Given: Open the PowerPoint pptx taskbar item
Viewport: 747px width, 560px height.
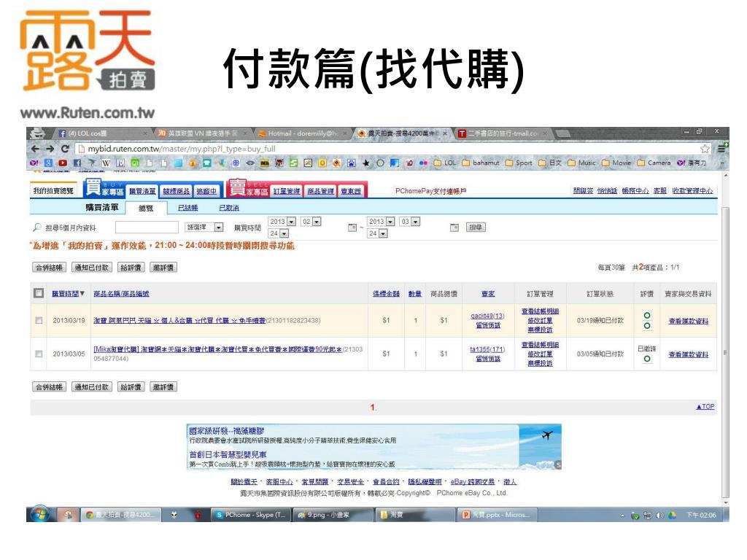Looking at the screenshot, I should click(498, 515).
